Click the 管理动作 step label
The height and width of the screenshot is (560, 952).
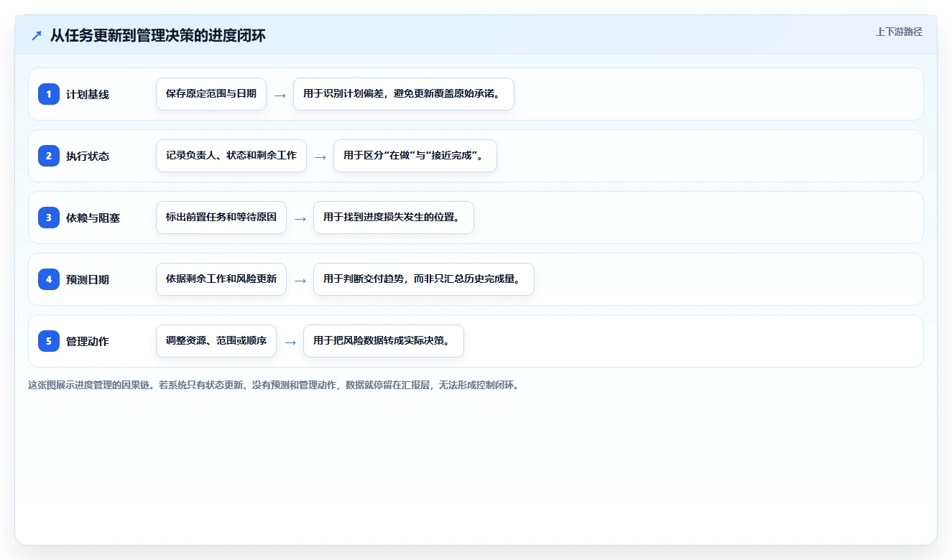[x=88, y=342]
